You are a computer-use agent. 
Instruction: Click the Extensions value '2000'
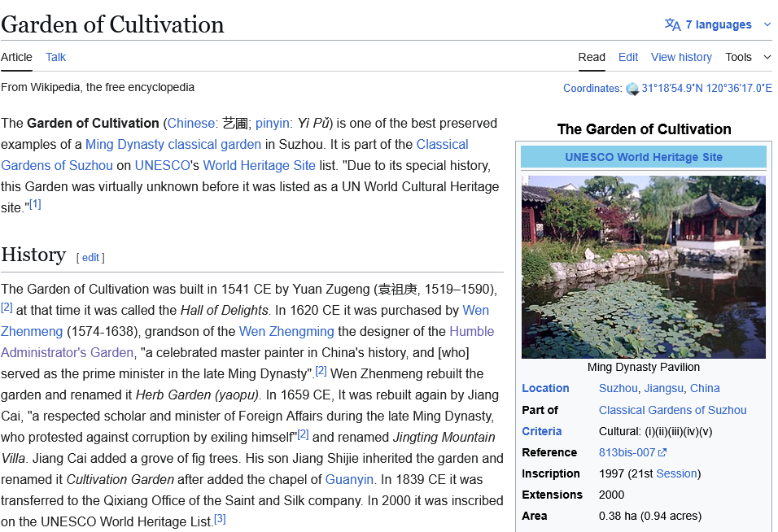[611, 495]
